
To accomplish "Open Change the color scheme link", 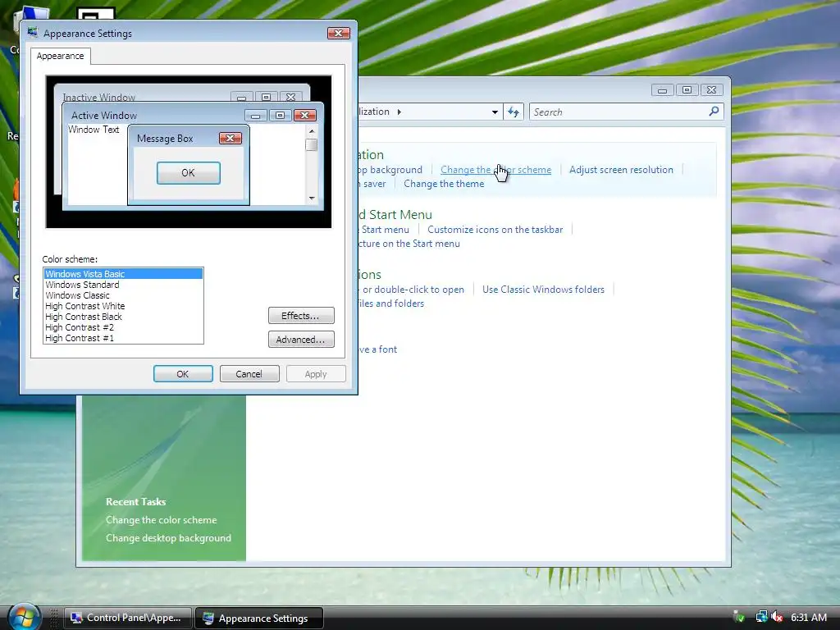I will 495,169.
